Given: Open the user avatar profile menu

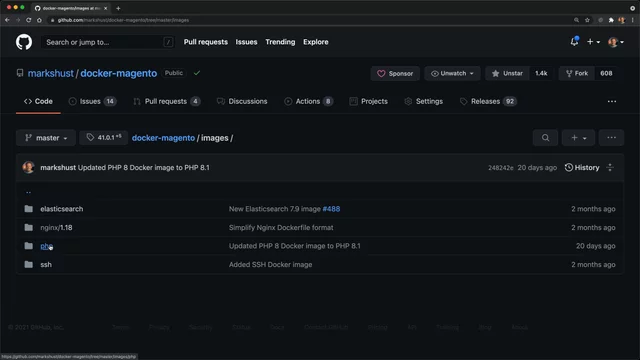Looking at the screenshot, I should pyautogui.click(x=616, y=42).
